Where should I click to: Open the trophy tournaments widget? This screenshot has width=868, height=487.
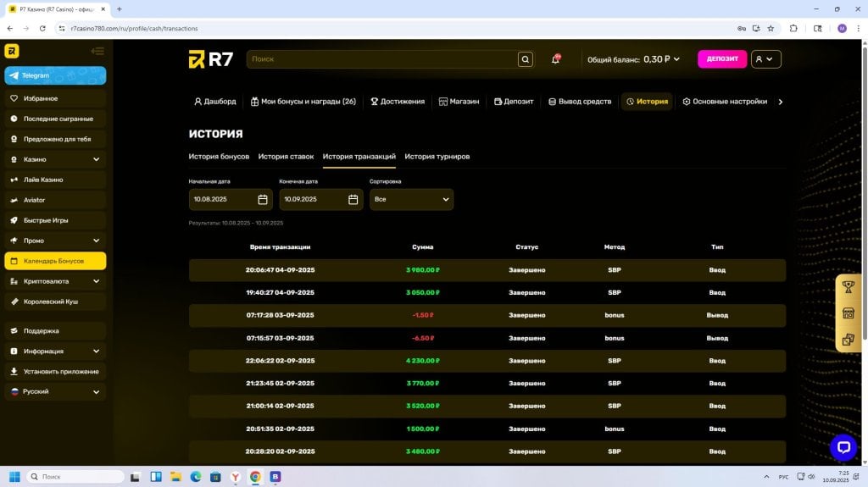pyautogui.click(x=848, y=286)
